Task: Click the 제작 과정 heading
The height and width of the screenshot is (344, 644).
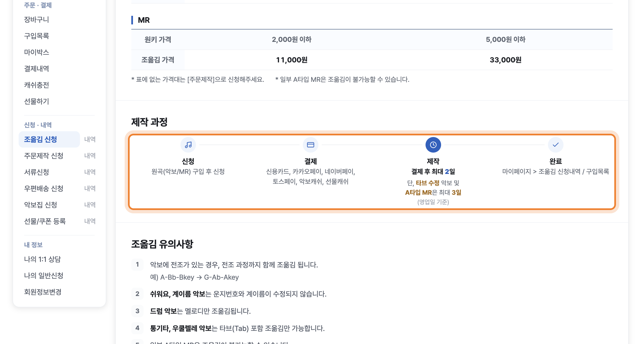Action: (x=149, y=122)
